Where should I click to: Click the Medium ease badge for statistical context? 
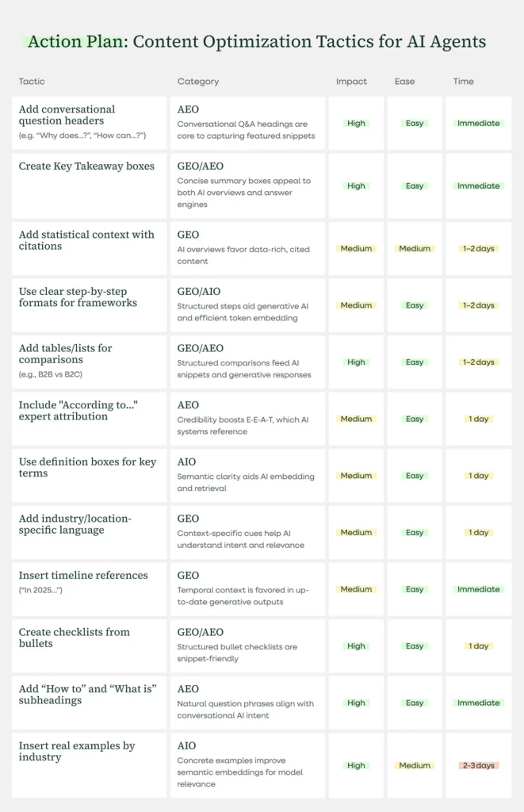coord(415,249)
